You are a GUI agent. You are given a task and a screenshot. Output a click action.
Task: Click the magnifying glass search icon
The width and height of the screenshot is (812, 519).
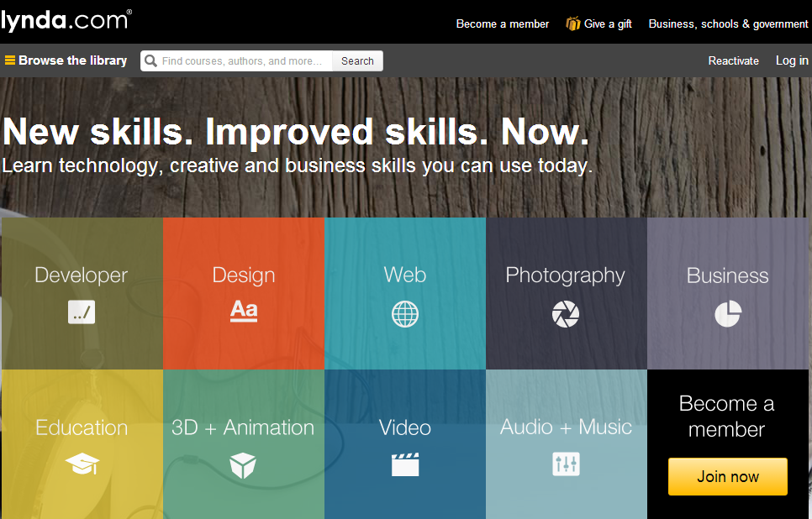[x=151, y=60]
